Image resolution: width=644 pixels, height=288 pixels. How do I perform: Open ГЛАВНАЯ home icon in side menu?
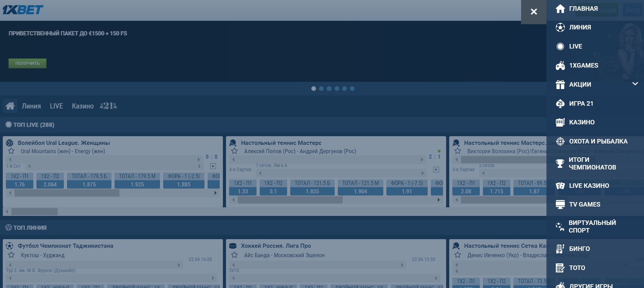560,8
